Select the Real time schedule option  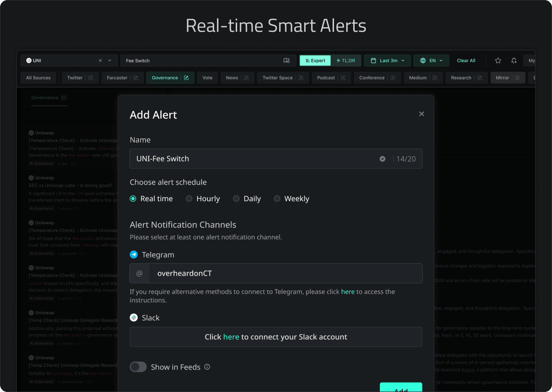(152, 199)
